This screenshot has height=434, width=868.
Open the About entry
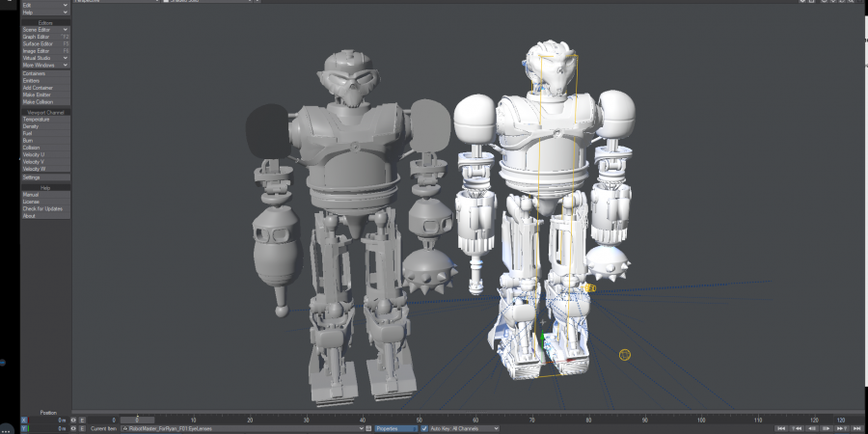[x=45, y=216]
